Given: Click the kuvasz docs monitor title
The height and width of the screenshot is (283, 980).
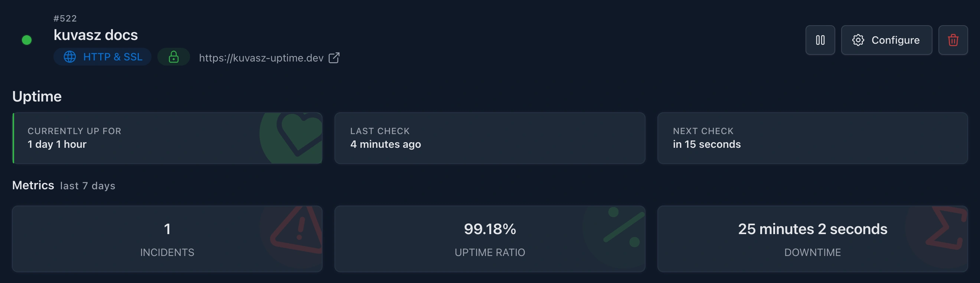Looking at the screenshot, I should pos(95,35).
